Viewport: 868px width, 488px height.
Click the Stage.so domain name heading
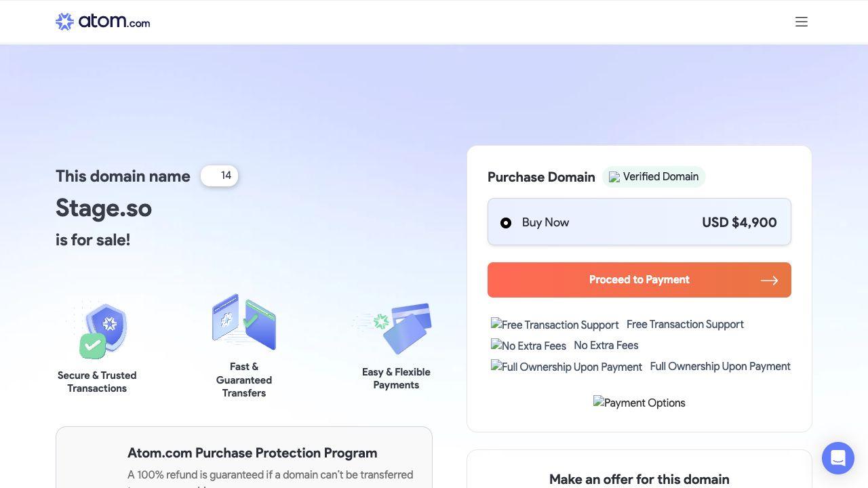coord(104,208)
